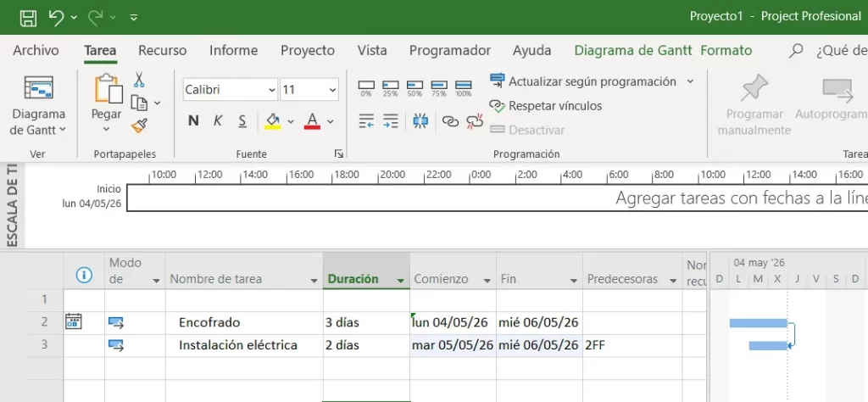Toggle bold formatting (N)

point(193,121)
